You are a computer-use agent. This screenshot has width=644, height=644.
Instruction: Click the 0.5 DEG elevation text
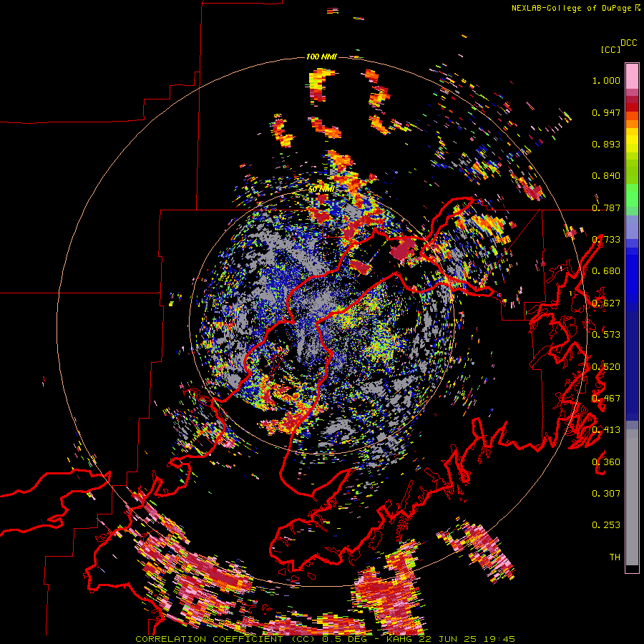[346, 639]
